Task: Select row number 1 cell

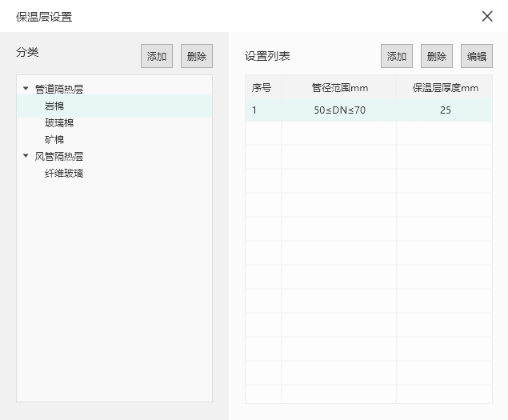Action: coord(263,110)
